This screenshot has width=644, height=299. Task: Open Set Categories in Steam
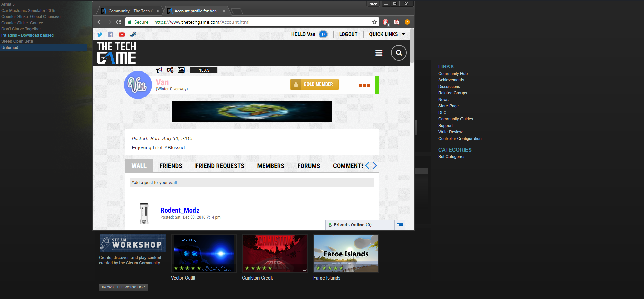(x=453, y=157)
